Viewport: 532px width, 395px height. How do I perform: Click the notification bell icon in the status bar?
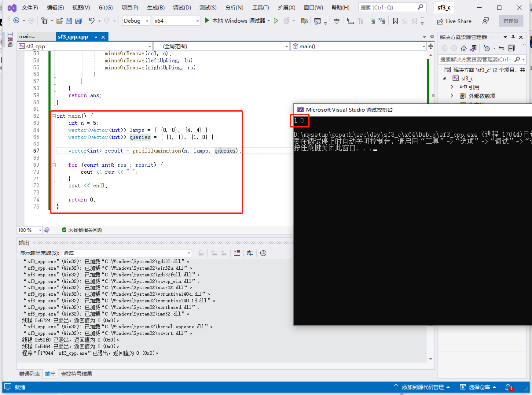click(508, 387)
